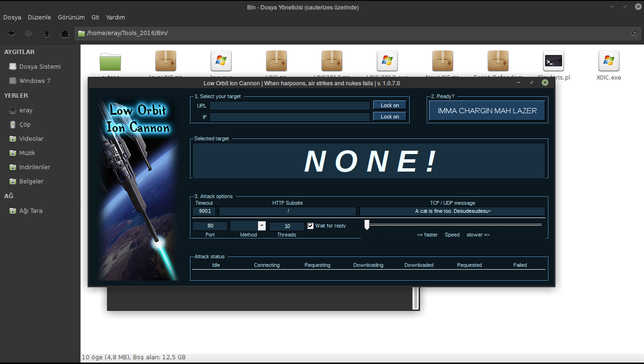
Task: Click the TCP / UDP message field
Action: 452,211
